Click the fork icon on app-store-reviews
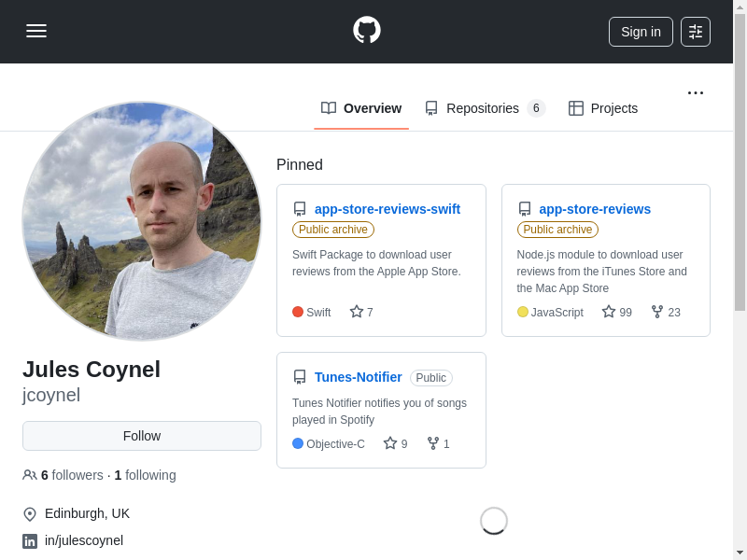This screenshot has width=747, height=560. 657,312
